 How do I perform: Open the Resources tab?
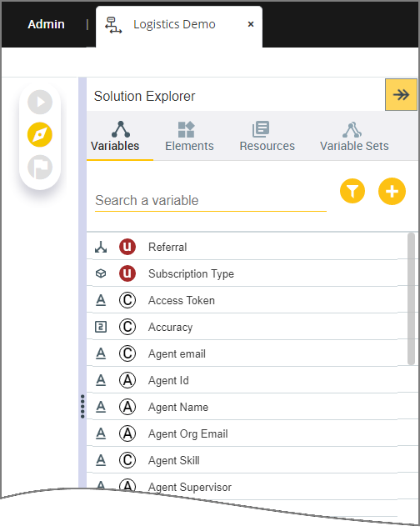click(x=267, y=136)
